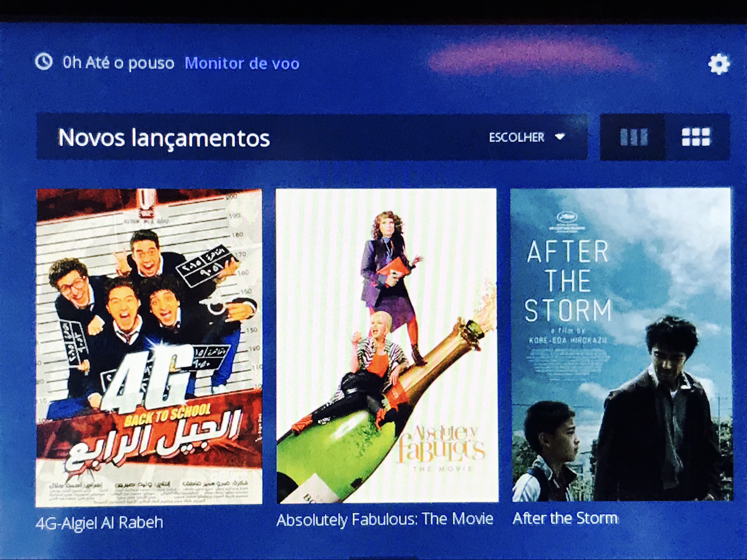The height and width of the screenshot is (560, 747).
Task: Expand the ESCOLHER dropdown arrow
Action: [560, 137]
